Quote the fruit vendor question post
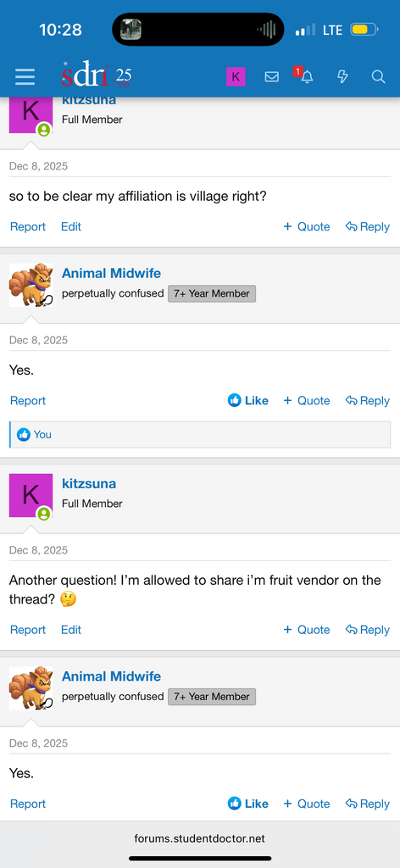 click(x=307, y=630)
